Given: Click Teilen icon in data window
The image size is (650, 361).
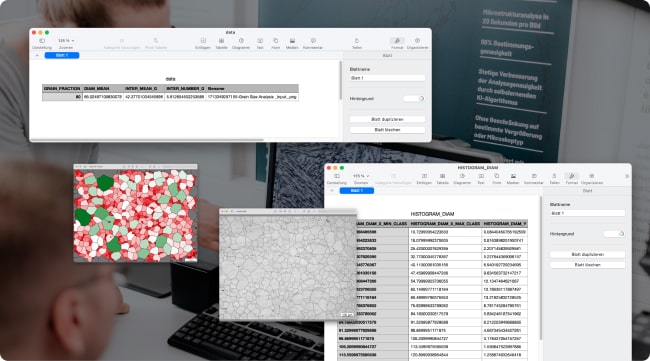Looking at the screenshot, I should coord(357,43).
